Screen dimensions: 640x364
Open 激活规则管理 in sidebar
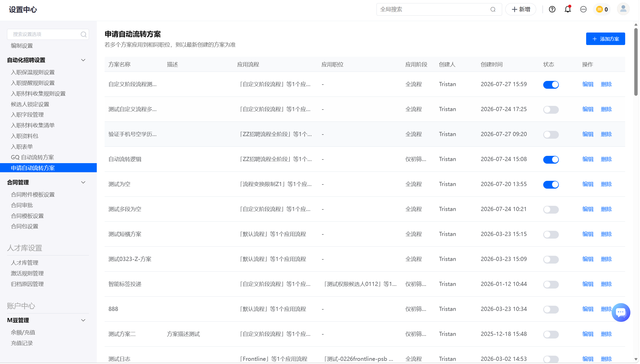tap(27, 273)
